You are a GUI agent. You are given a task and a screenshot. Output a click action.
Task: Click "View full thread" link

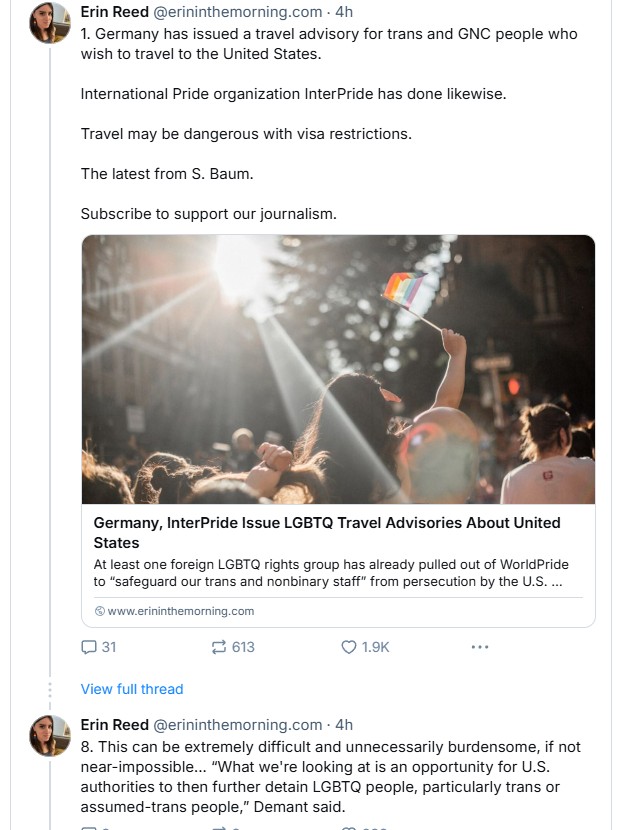pyautogui.click(x=132, y=689)
